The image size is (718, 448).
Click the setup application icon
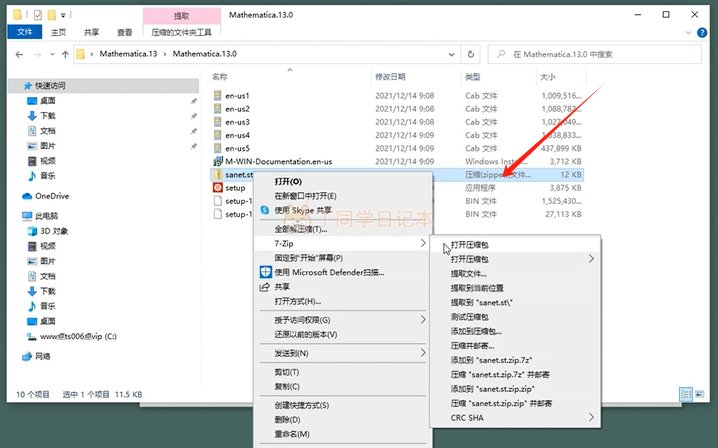coord(217,187)
